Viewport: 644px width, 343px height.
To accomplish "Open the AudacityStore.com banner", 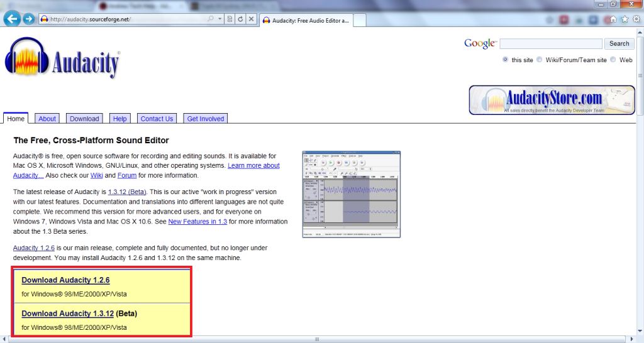I will point(552,100).
